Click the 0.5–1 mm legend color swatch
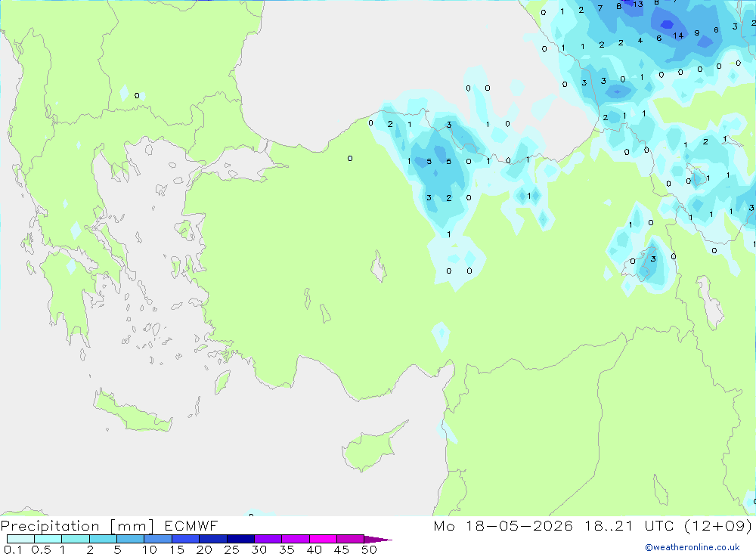Viewport: 756px width, 554px height. pyautogui.click(x=48, y=539)
